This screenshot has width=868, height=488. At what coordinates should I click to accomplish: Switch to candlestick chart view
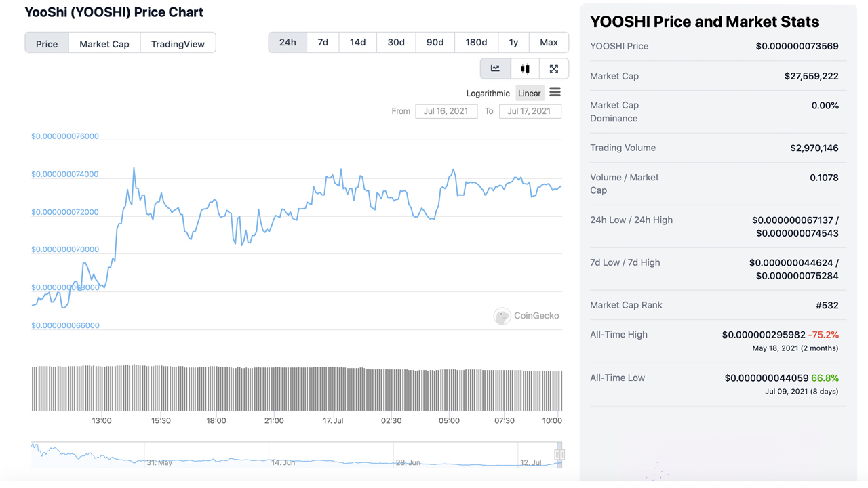point(524,68)
